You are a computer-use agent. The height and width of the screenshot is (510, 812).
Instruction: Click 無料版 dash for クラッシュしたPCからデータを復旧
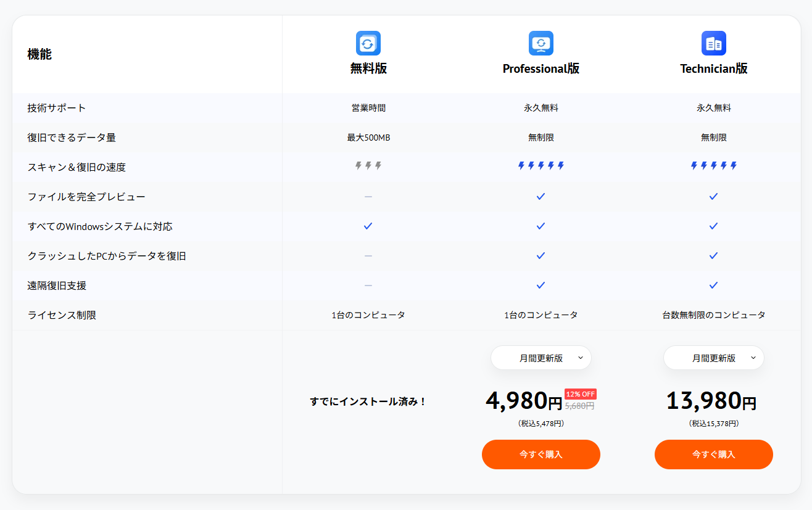click(x=368, y=256)
